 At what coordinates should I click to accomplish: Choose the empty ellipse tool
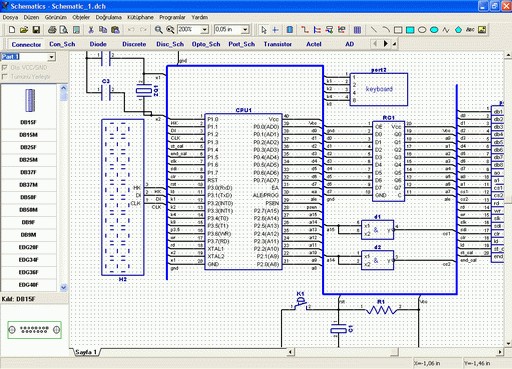[422, 30]
